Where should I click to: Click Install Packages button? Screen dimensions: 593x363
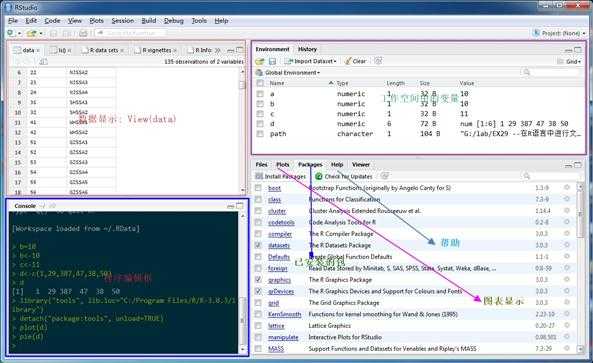tap(281, 176)
